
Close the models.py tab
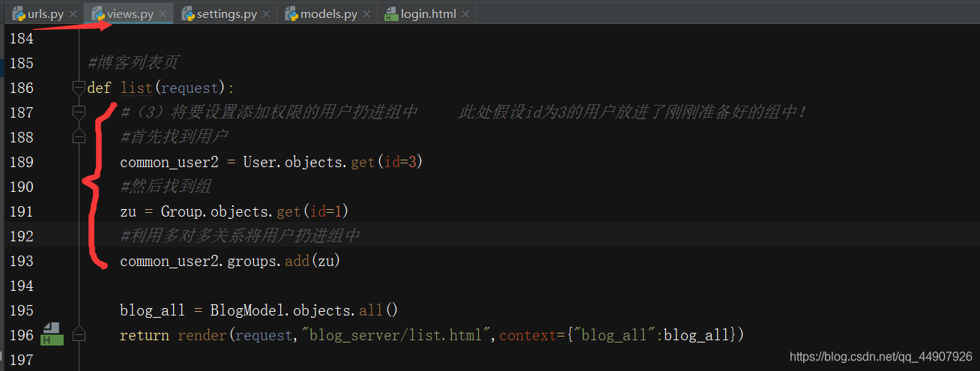[x=366, y=14]
